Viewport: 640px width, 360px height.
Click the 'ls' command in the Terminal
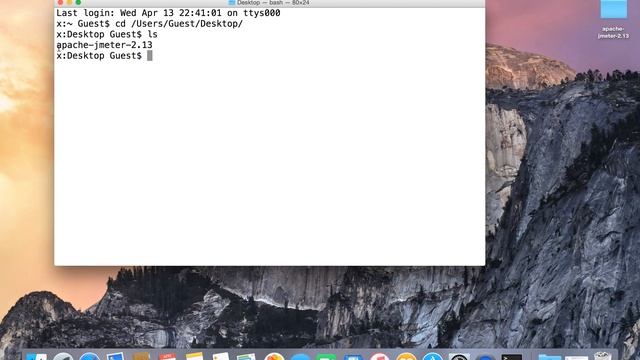coord(152,34)
